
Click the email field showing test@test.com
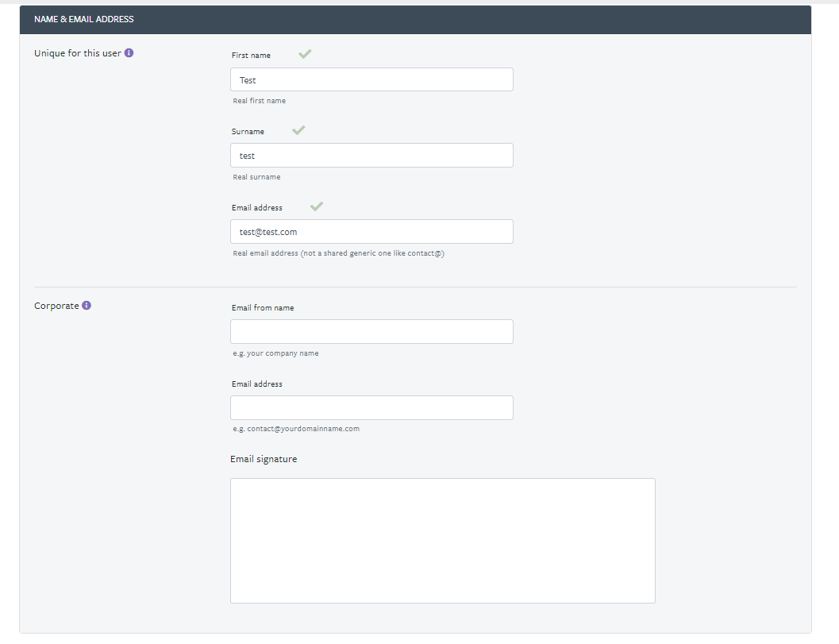point(372,231)
